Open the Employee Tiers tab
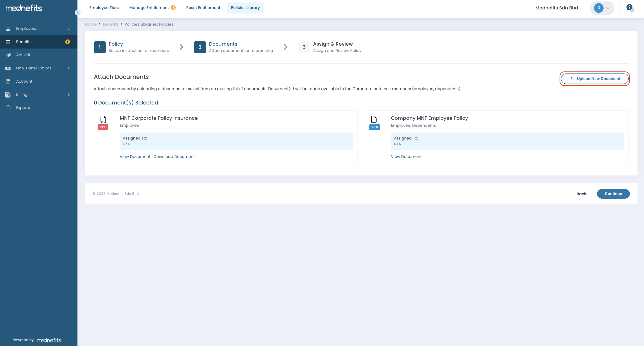The width and height of the screenshot is (644, 346). [104, 8]
